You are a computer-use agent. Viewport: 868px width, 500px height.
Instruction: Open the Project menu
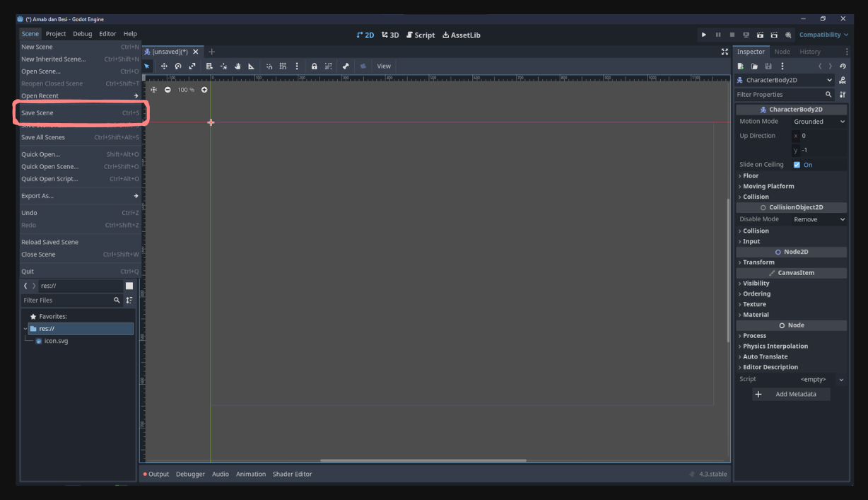(x=56, y=34)
